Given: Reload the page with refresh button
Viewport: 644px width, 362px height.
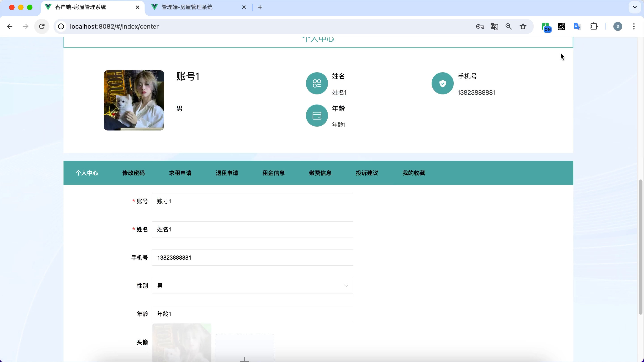Looking at the screenshot, I should [42, 27].
